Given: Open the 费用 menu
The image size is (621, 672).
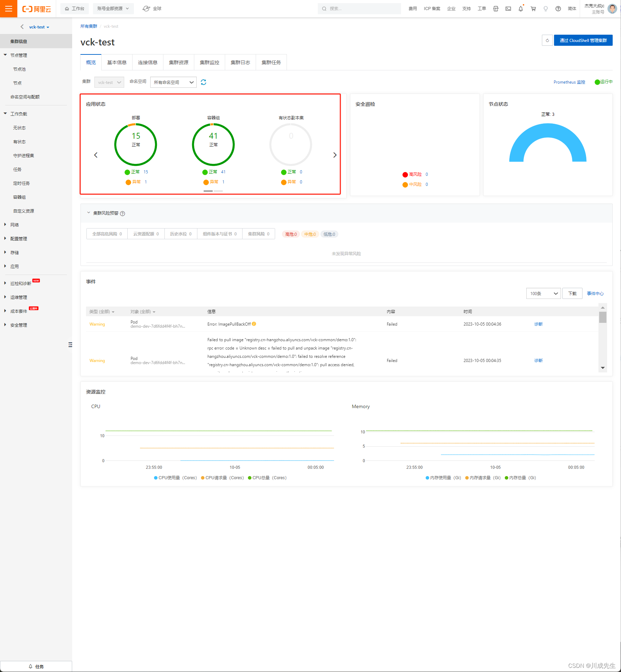Looking at the screenshot, I should click(x=412, y=9).
